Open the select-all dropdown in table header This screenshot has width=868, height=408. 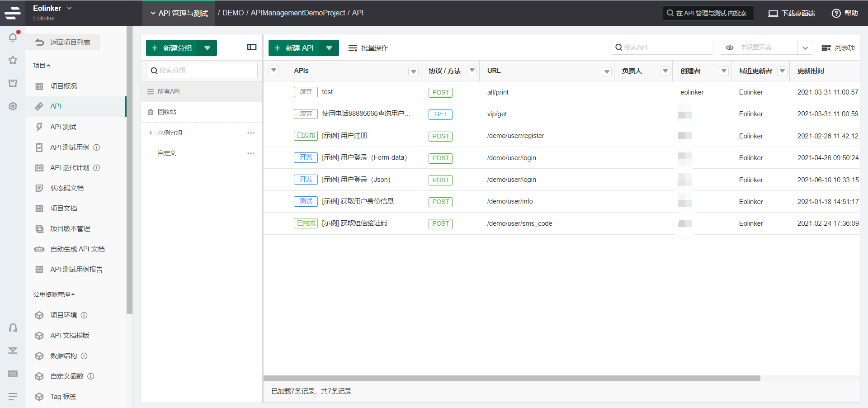274,71
